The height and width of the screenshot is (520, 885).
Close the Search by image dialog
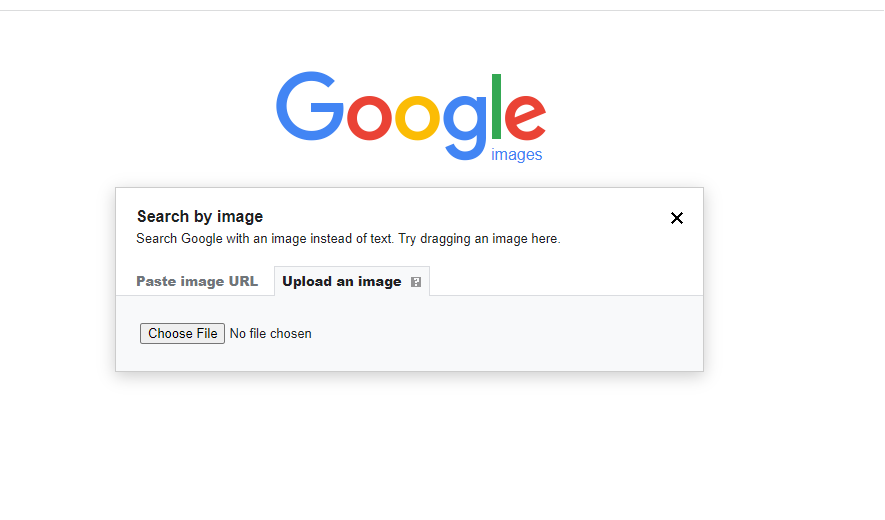(677, 218)
